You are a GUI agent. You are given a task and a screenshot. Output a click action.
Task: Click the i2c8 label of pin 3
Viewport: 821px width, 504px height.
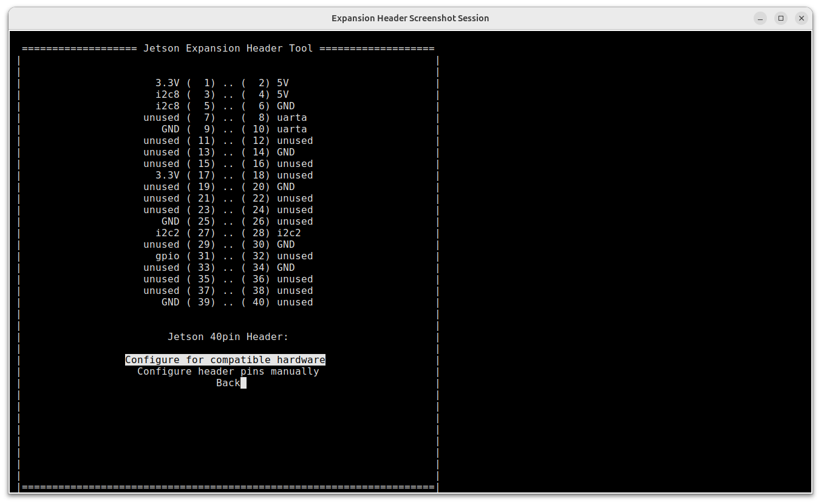168,95
